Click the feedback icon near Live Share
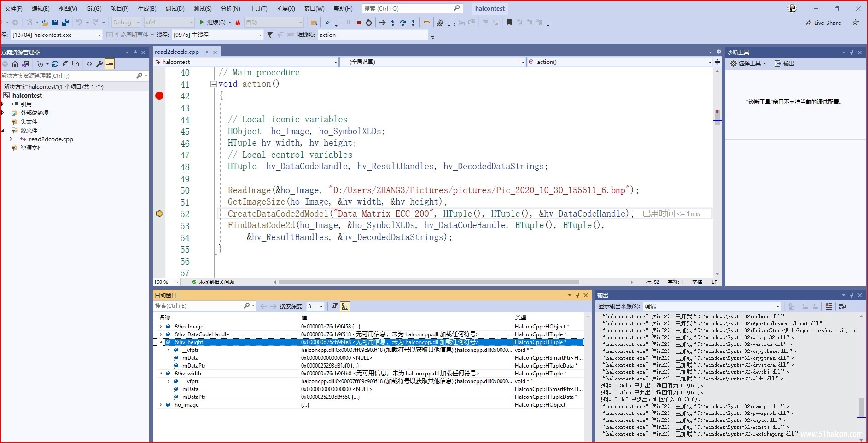This screenshot has height=443, width=868. pos(856,23)
